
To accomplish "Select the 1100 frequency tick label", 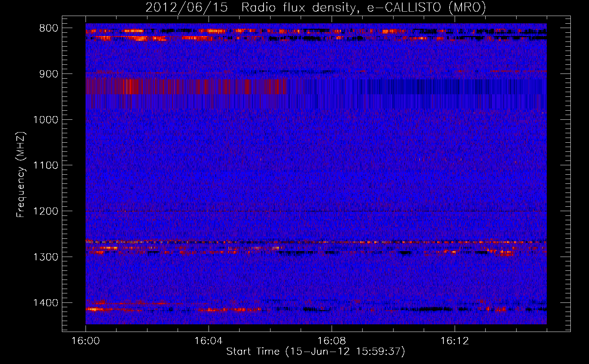I will click(46, 166).
